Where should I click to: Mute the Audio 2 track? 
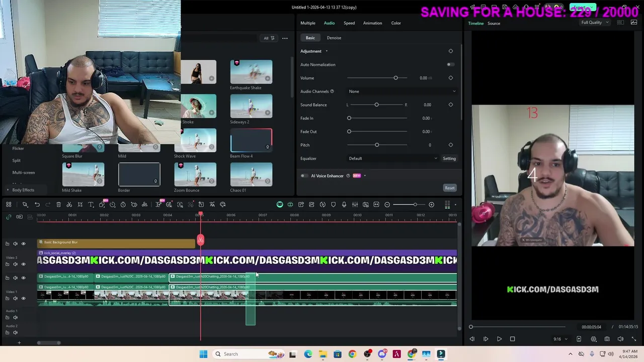(15, 332)
